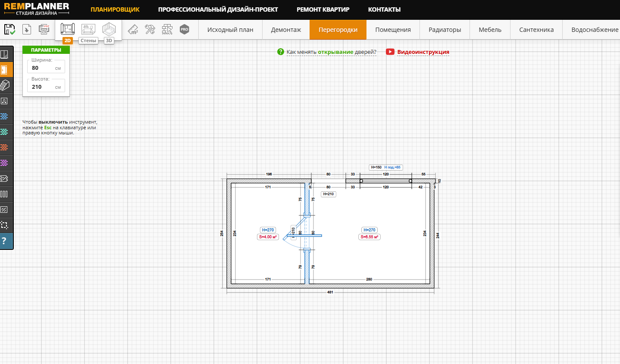The height and width of the screenshot is (364, 620).
Task: Open the КОНТАКТЫ page
Action: (385, 9)
